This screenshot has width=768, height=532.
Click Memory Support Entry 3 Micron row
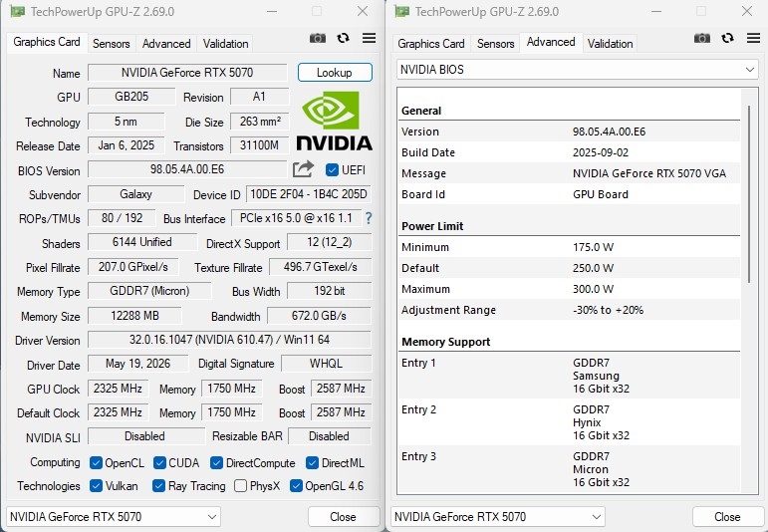[569, 469]
